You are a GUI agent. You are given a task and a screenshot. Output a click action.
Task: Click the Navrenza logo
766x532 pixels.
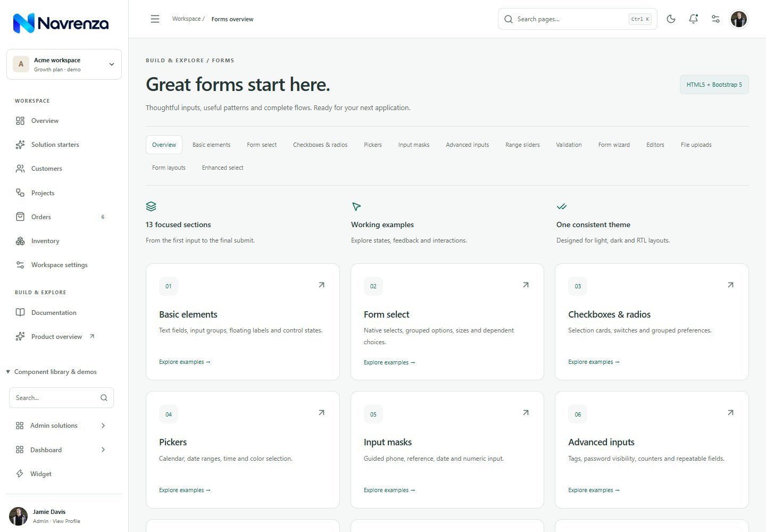click(x=61, y=23)
